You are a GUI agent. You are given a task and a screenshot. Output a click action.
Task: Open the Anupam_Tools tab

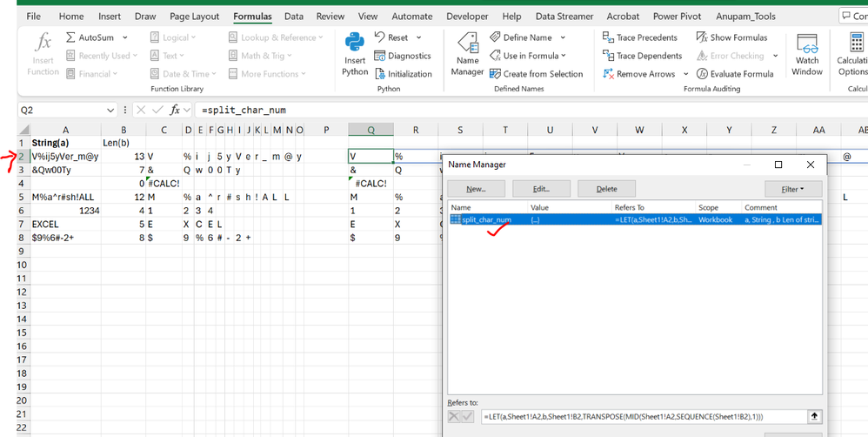coord(745,17)
